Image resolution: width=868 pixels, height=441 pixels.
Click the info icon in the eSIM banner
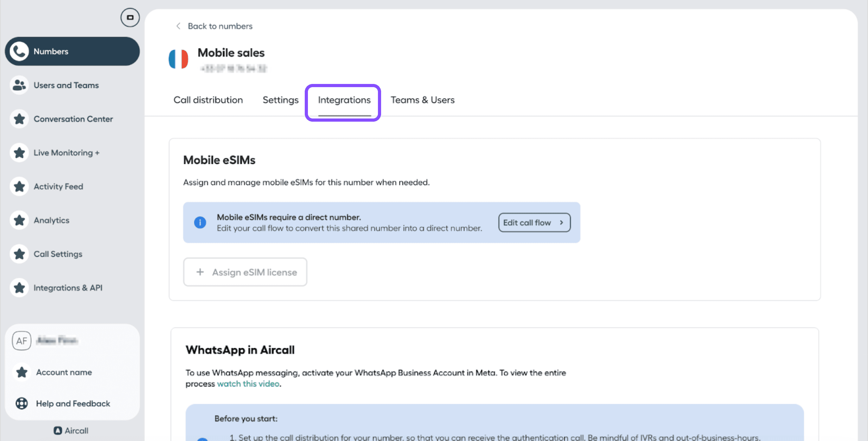click(x=200, y=222)
